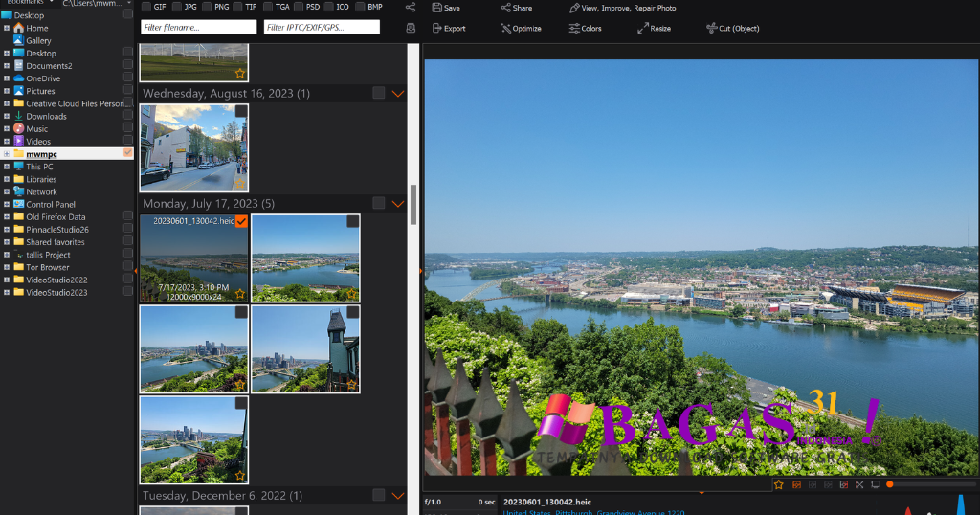The width and height of the screenshot is (980, 515).
Task: Enable the TGA file type filter
Action: point(268,7)
